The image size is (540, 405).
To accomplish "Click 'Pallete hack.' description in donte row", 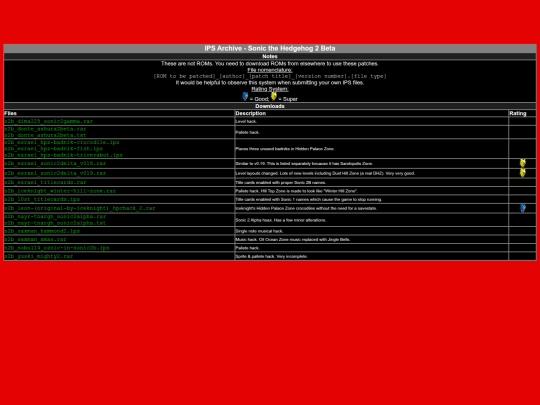I will 248,132.
